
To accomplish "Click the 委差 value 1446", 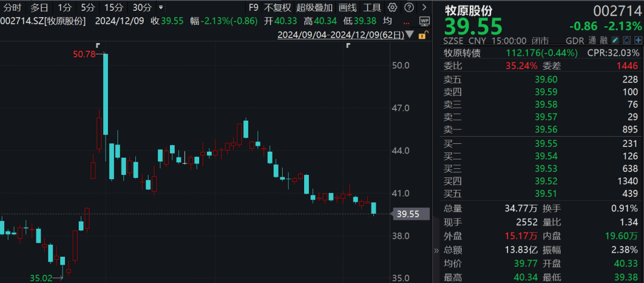I will pos(628,66).
